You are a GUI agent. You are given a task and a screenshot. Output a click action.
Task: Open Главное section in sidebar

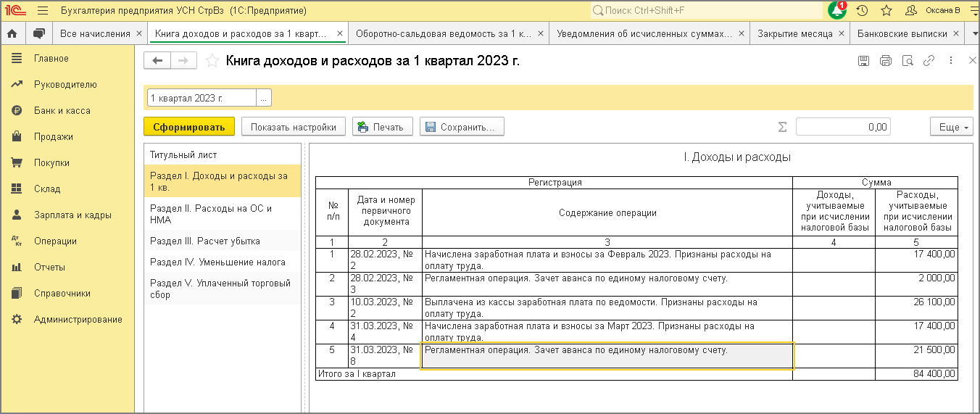[51, 58]
